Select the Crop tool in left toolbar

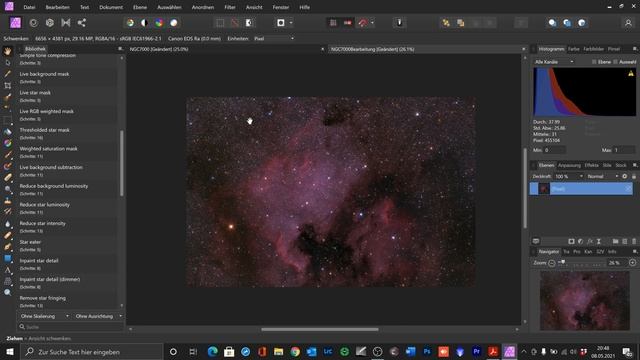7,86
